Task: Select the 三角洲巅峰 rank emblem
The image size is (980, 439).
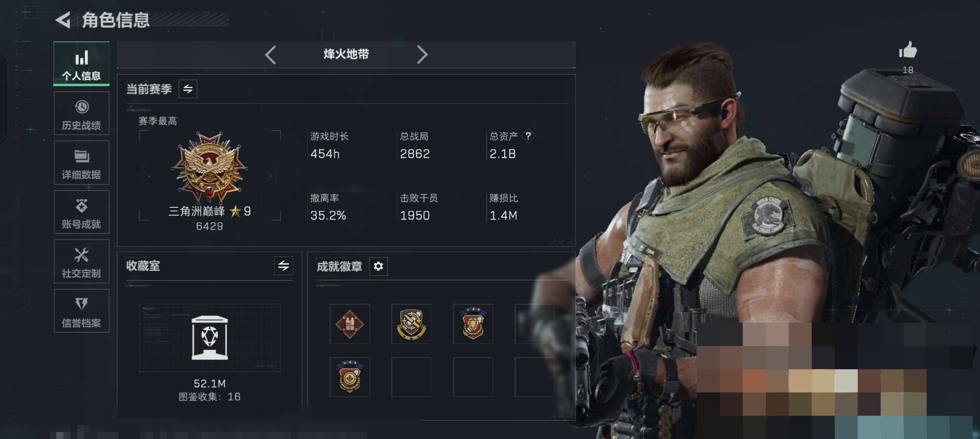Action: pyautogui.click(x=210, y=167)
